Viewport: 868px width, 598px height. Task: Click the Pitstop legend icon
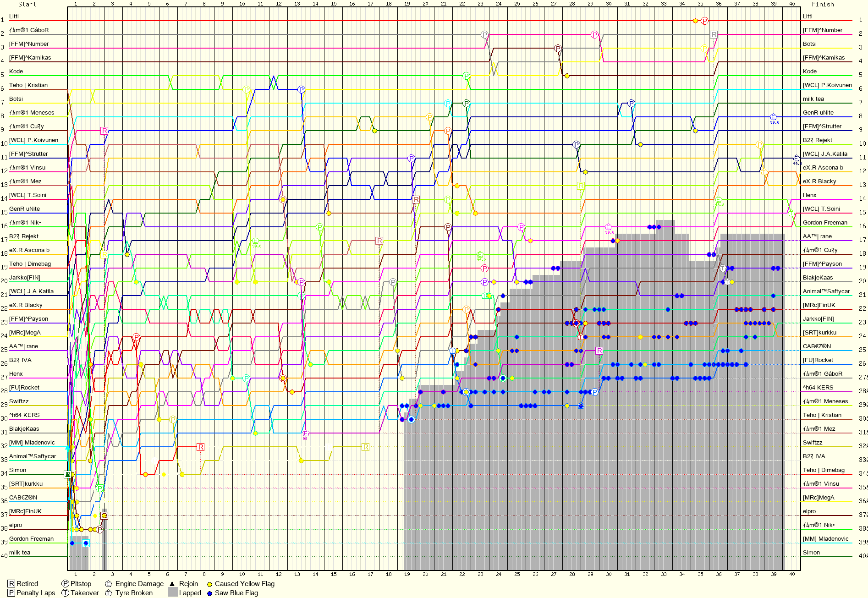click(66, 584)
